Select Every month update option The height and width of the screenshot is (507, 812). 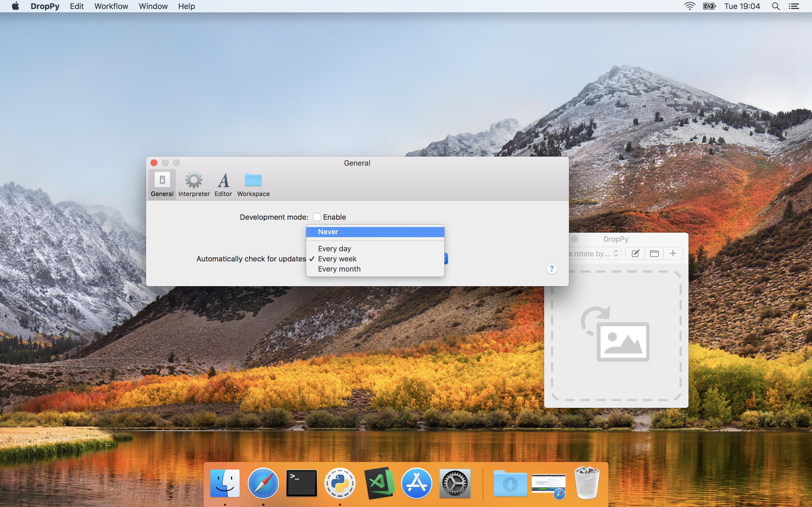339,269
